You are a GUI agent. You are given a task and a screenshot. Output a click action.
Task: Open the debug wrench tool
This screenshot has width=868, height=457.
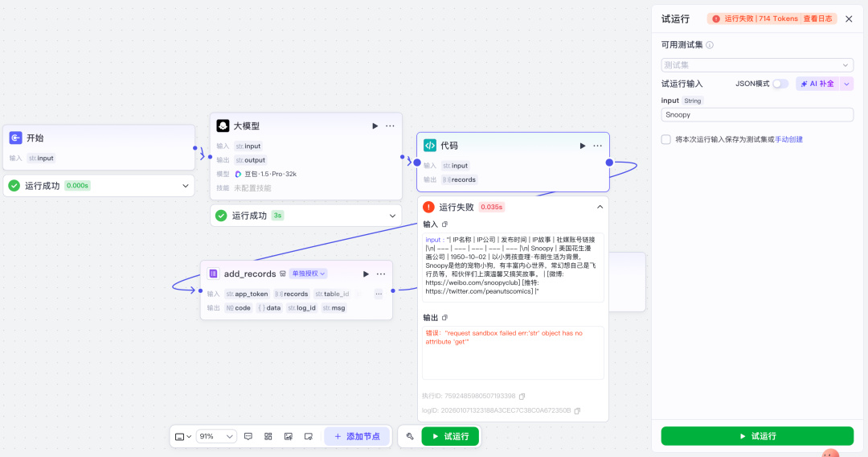(410, 437)
